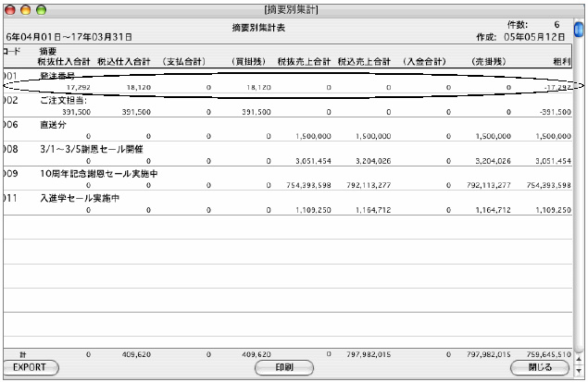Click the scroll up arrow

coord(581,361)
